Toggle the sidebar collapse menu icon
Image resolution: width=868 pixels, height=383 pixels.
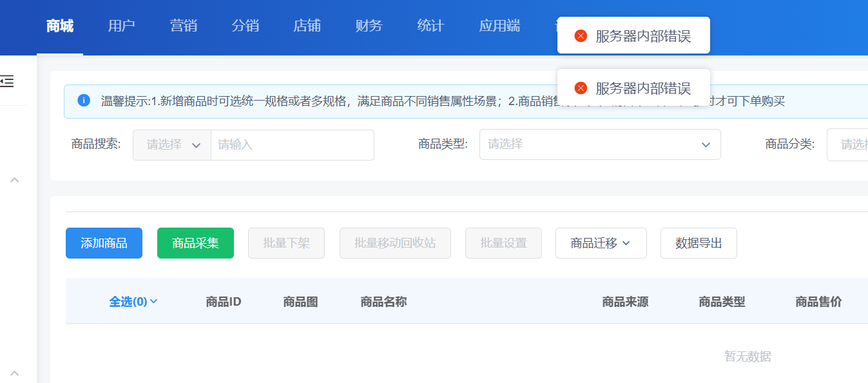[7, 81]
